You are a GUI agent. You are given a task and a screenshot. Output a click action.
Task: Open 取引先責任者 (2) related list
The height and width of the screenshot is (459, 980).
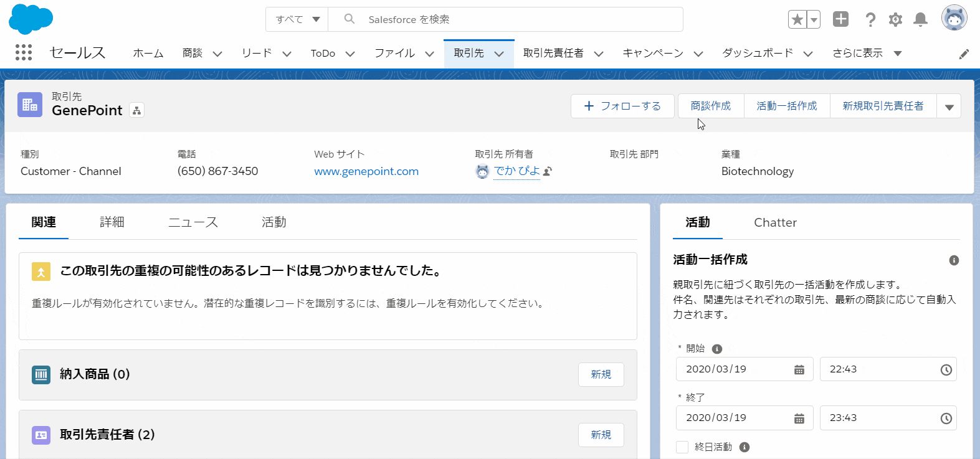tap(107, 435)
